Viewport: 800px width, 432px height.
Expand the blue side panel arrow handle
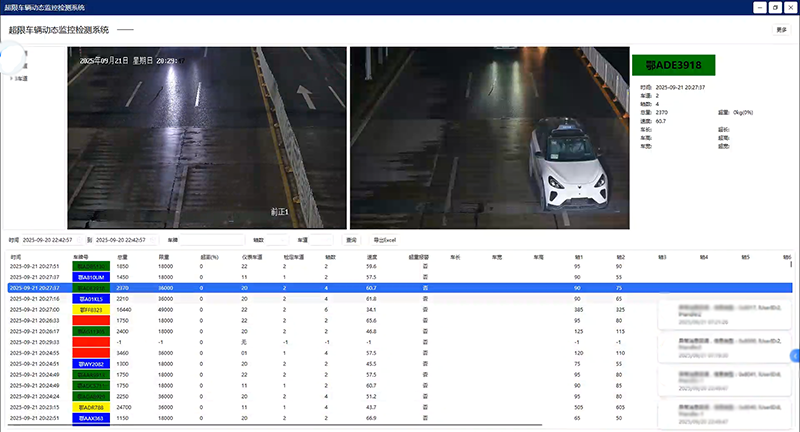point(795,355)
